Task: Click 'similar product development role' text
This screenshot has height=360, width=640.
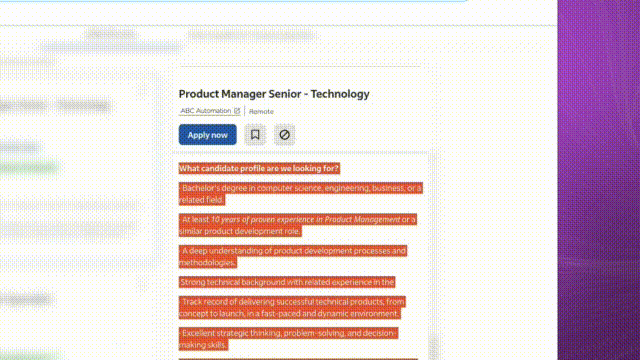Action: [240, 231]
